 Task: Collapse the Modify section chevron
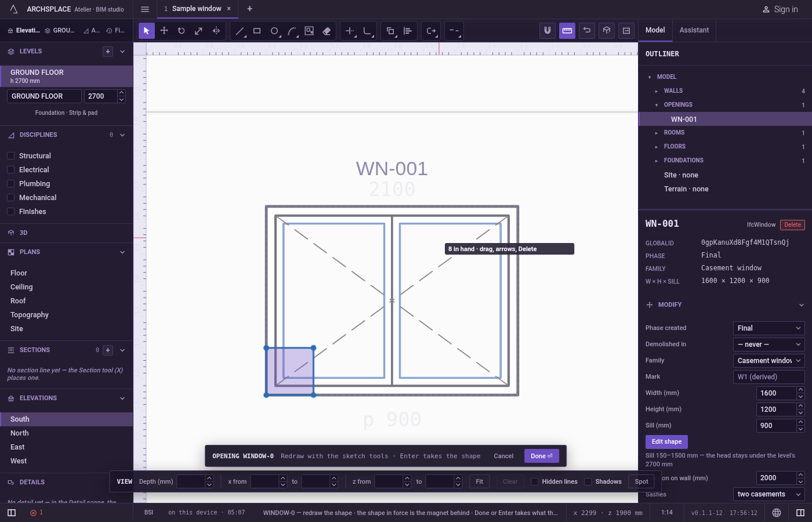tap(801, 305)
